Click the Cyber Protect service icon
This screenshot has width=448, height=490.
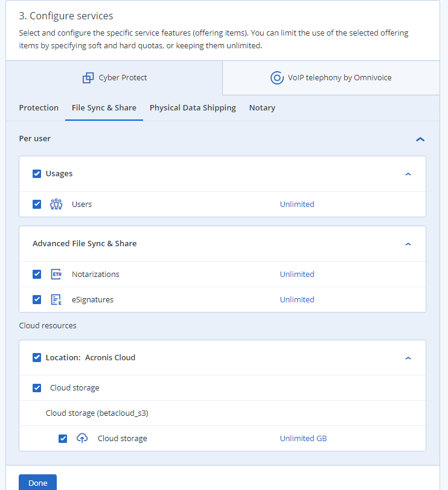point(88,78)
